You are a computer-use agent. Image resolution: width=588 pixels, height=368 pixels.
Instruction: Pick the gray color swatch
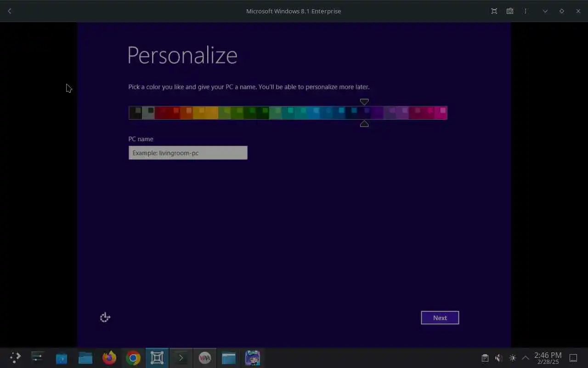(148, 113)
